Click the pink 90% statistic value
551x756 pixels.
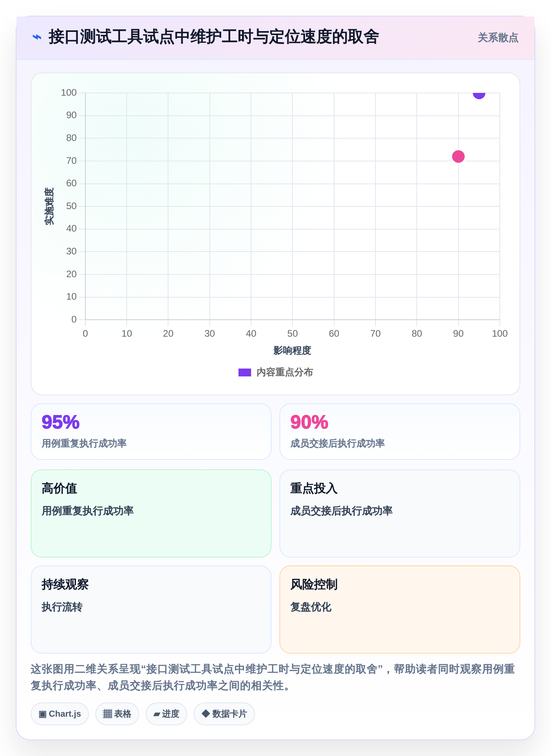click(x=309, y=422)
